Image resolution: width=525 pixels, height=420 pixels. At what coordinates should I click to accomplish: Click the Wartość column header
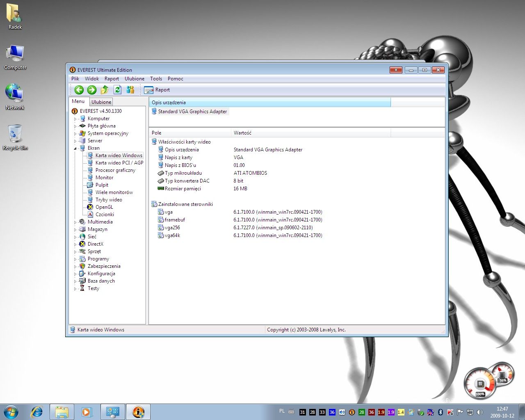point(311,133)
